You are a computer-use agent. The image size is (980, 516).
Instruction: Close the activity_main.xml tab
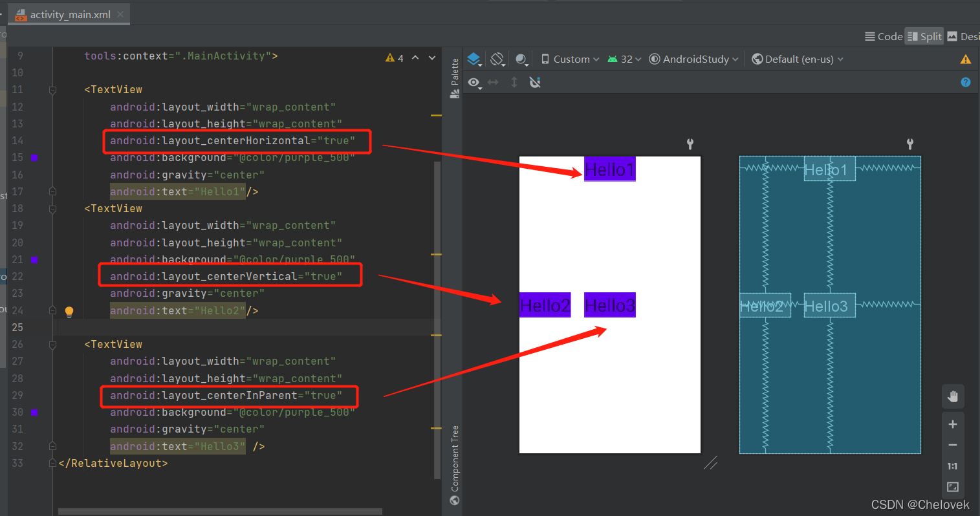tap(120, 14)
